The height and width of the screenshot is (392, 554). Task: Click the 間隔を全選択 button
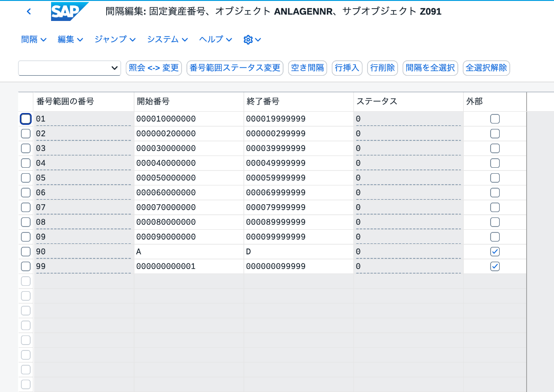[430, 68]
